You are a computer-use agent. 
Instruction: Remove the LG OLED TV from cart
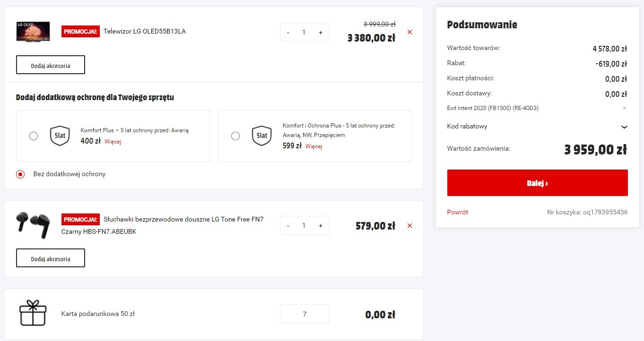point(409,32)
